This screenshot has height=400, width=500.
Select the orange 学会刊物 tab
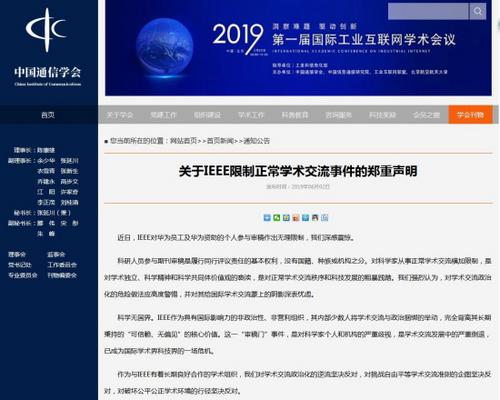[x=470, y=115]
